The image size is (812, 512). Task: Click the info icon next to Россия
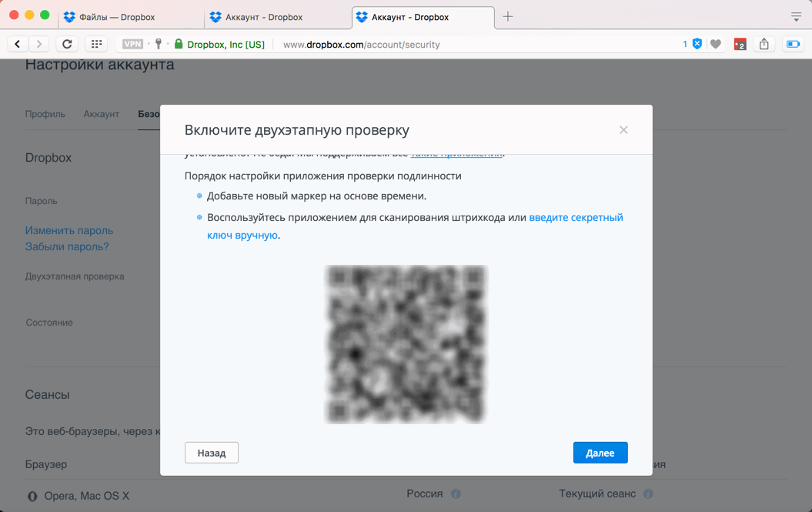point(456,494)
